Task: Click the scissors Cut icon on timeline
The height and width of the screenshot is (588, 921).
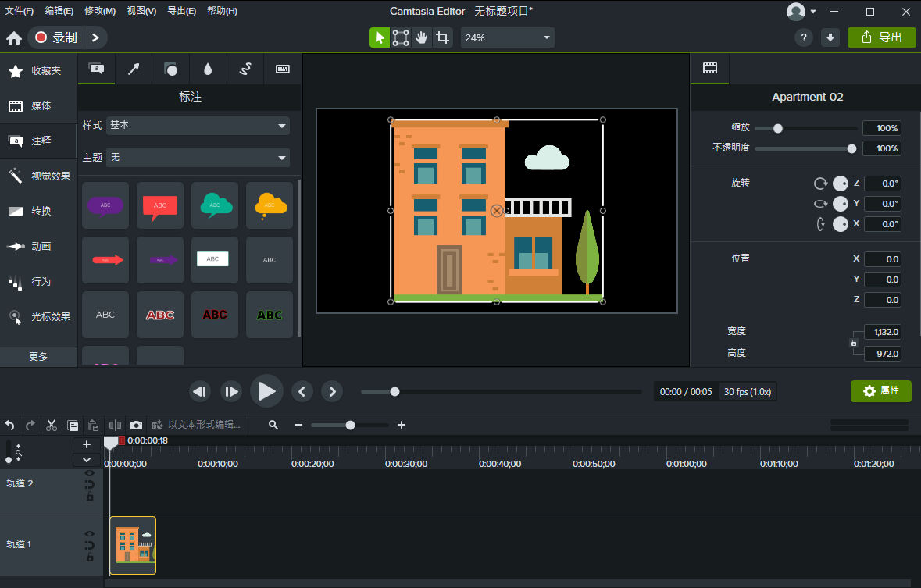Action: pos(52,425)
